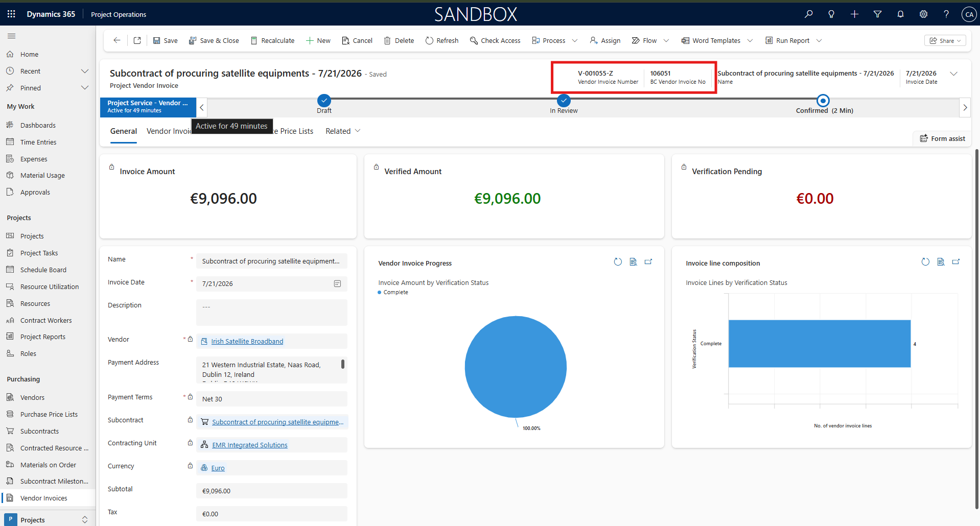Image resolution: width=980 pixels, height=526 pixels.
Task: Click the Confirmed stage circle
Action: pos(823,101)
